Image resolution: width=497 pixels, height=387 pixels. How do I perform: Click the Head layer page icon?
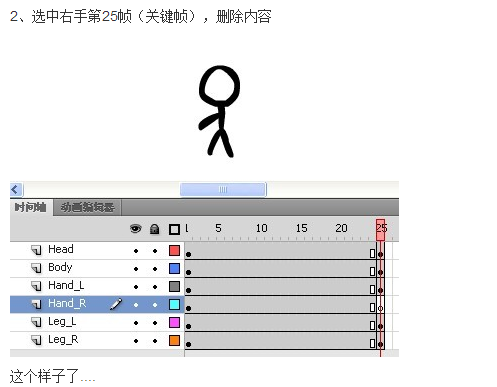point(36,250)
